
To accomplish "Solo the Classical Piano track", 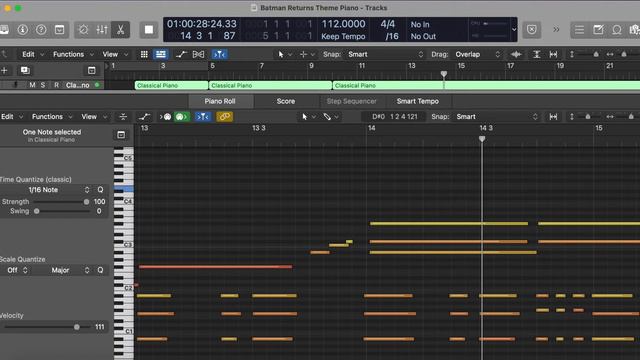I will (x=42, y=85).
